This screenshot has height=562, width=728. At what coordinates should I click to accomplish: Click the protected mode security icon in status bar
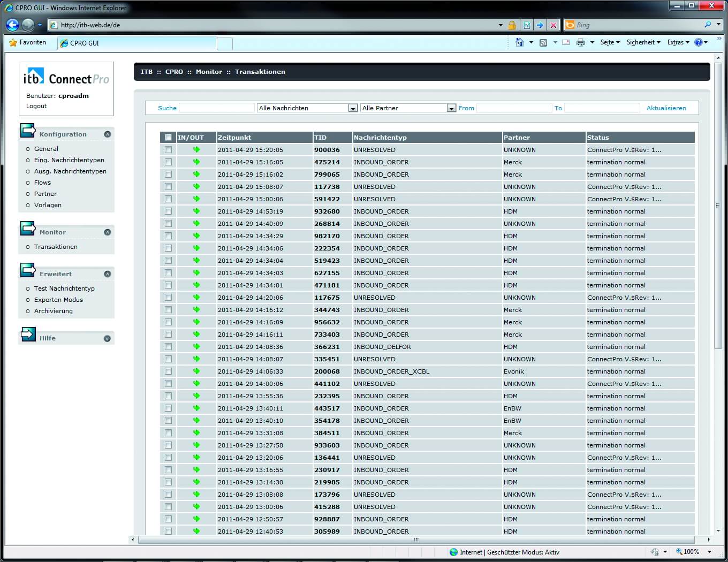point(655,552)
